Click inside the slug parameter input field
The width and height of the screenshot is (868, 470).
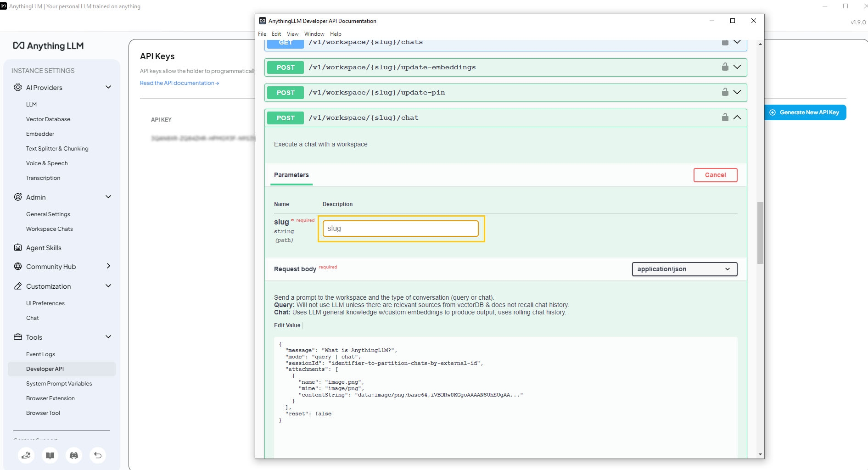(400, 228)
